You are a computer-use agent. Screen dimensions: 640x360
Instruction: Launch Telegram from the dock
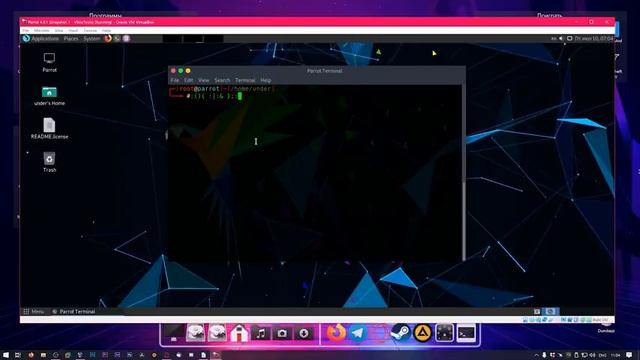[x=358, y=333]
